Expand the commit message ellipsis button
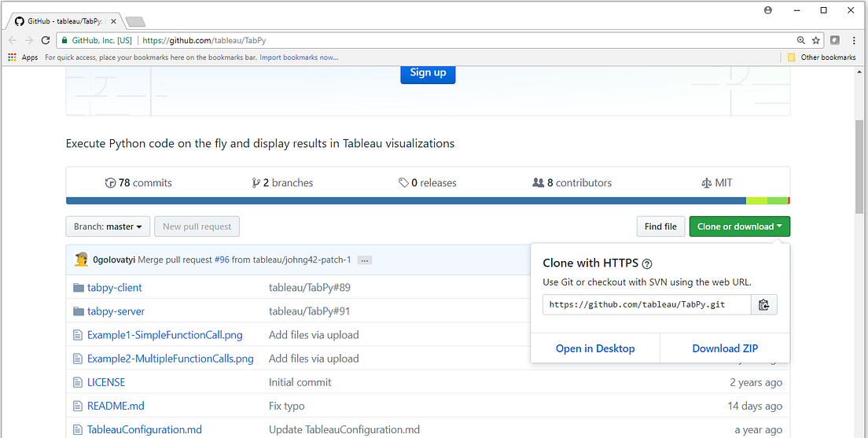The height and width of the screenshot is (438, 868). (x=364, y=259)
